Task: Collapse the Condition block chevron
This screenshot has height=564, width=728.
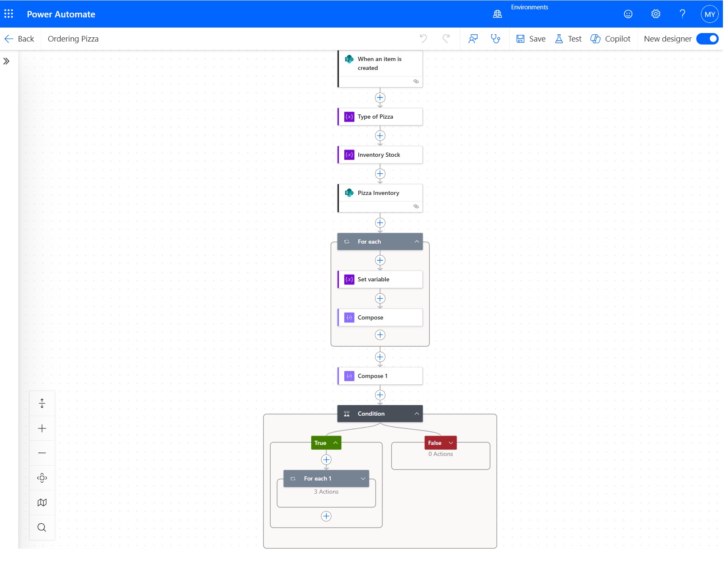Action: click(x=417, y=414)
